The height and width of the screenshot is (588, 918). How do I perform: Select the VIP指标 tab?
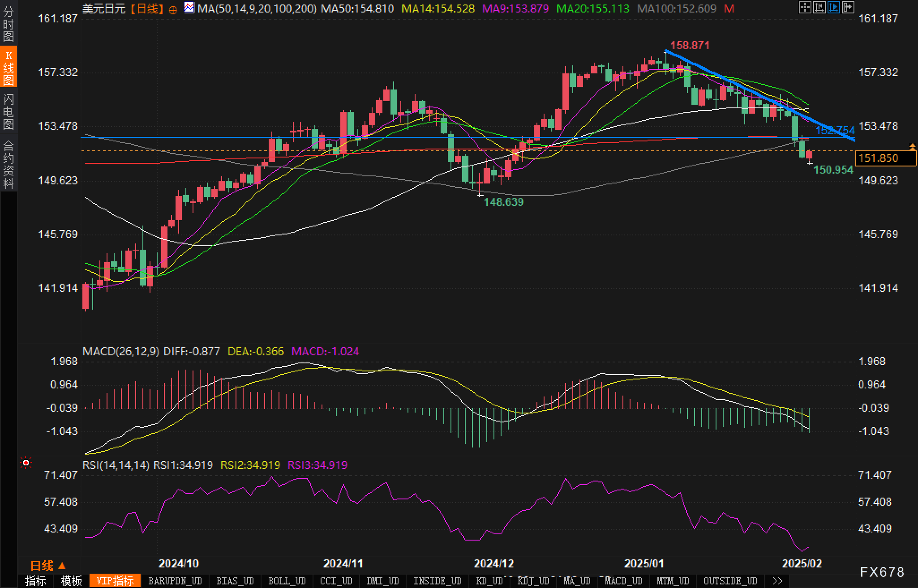click(115, 581)
